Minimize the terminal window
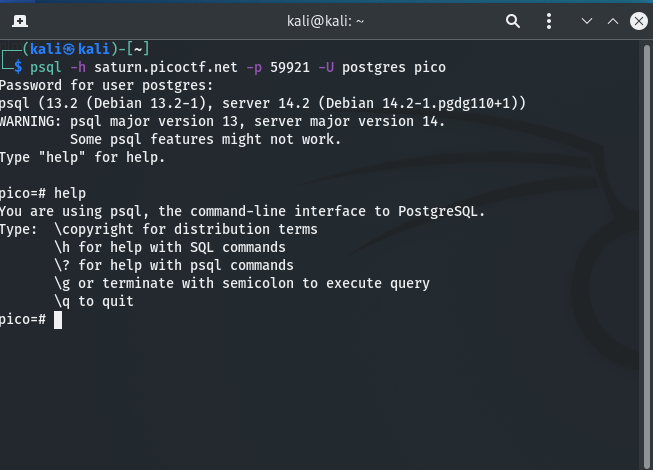Screen dimensions: 653x470 coord(582,20)
